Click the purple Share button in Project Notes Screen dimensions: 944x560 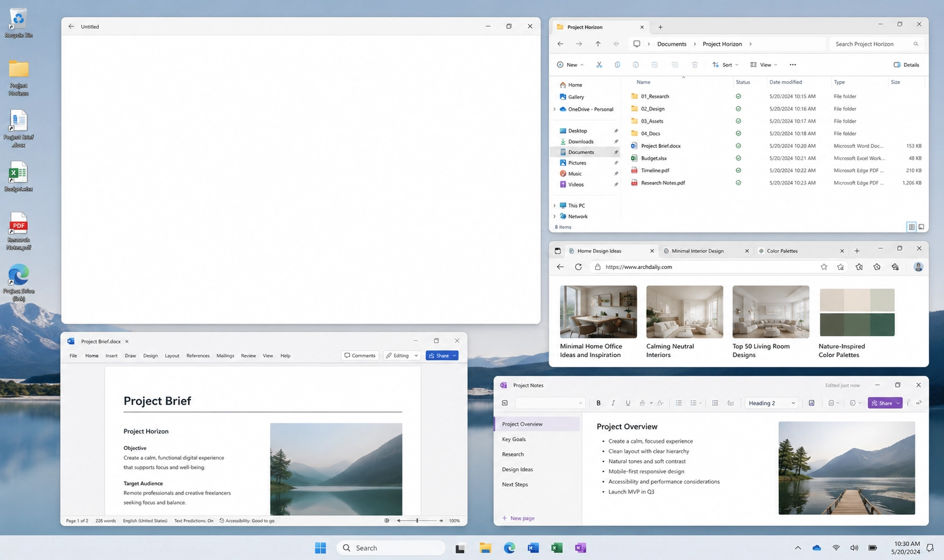[885, 403]
